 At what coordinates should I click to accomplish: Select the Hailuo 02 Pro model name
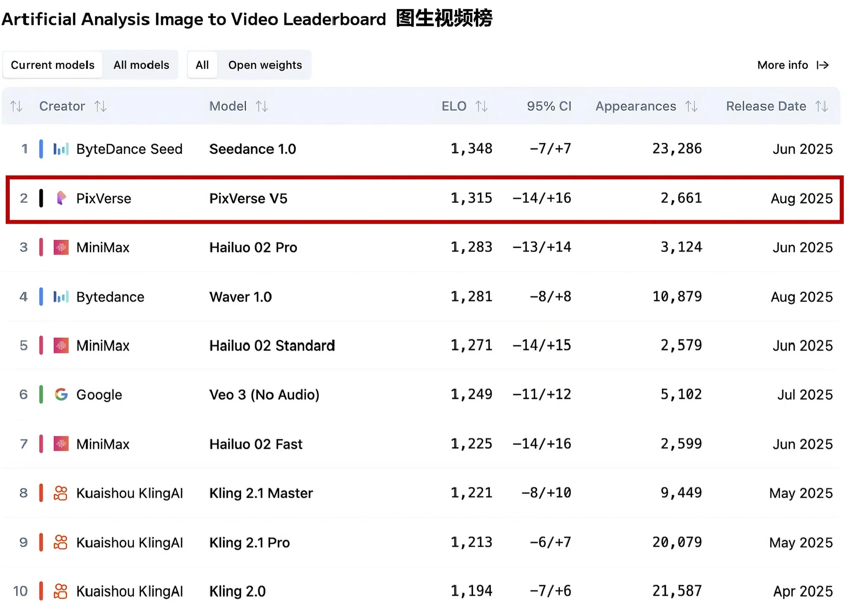[x=253, y=247]
